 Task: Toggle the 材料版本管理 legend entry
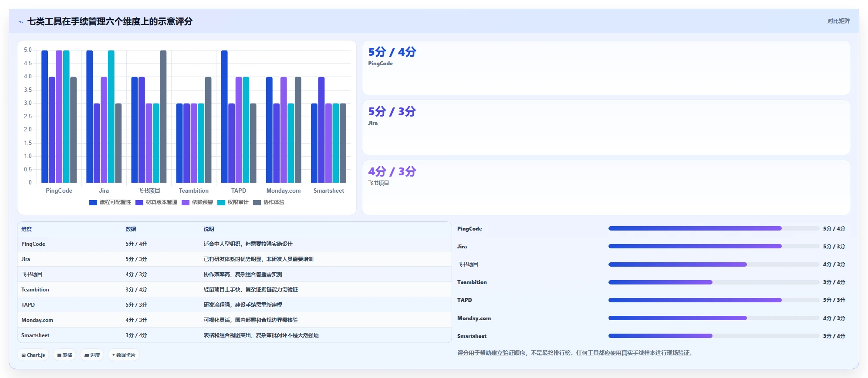[156, 202]
